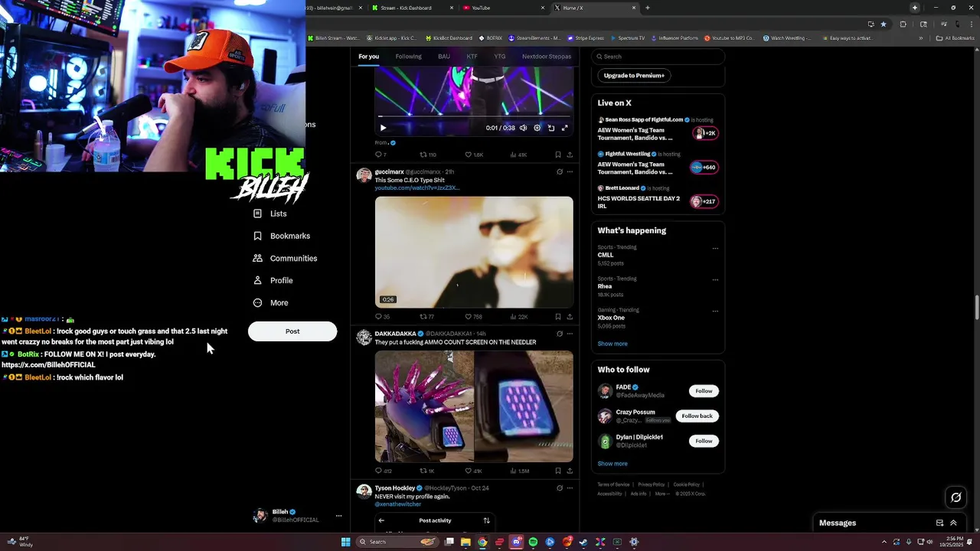980x551 pixels.
Task: Reply to guccimarx's post with 35 replies
Action: pos(382,317)
